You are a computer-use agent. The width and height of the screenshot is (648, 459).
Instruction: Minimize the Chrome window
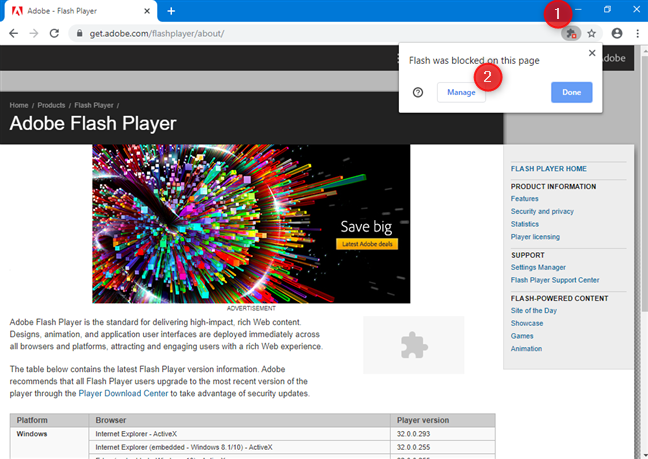(x=578, y=10)
